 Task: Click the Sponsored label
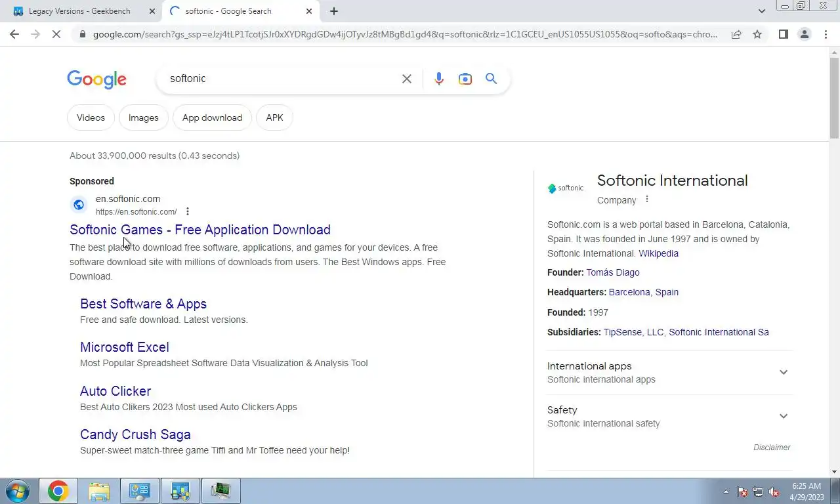click(x=92, y=181)
